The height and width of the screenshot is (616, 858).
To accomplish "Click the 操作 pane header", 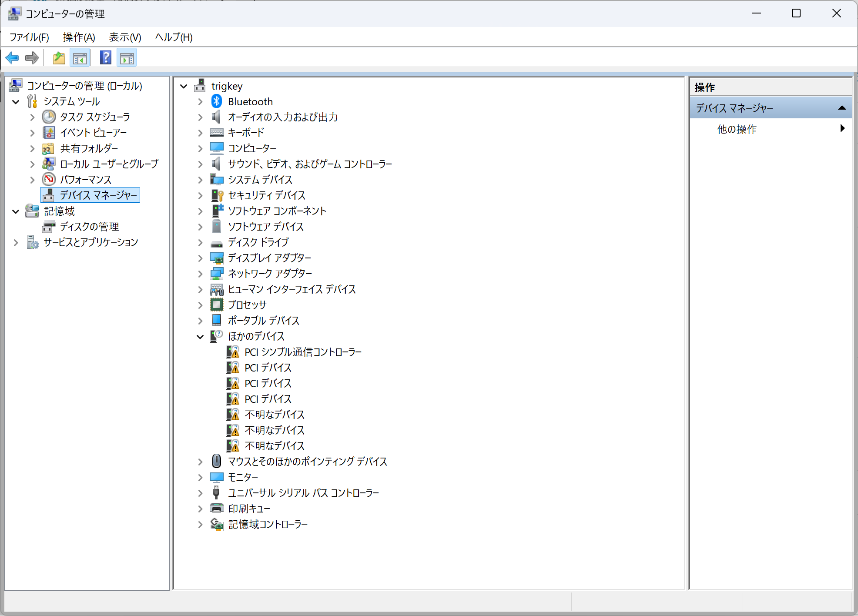I will 771,87.
